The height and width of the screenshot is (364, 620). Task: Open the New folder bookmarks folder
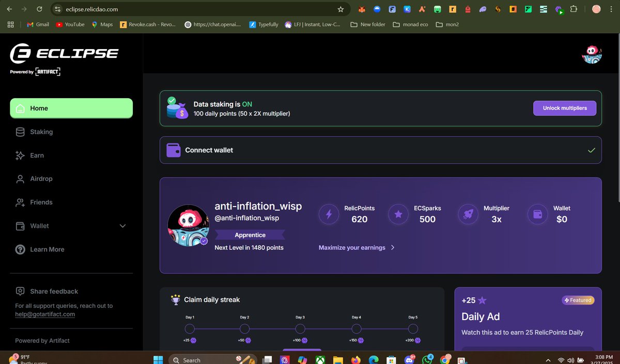click(368, 24)
